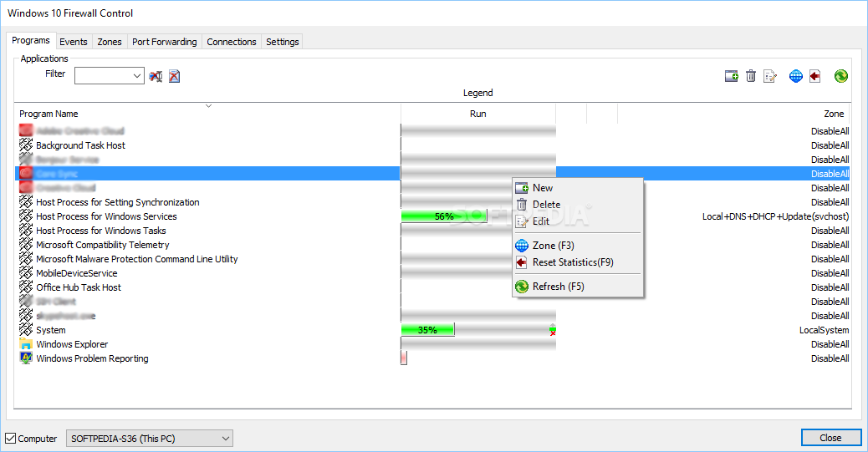Open the Port Forwarding tab

165,42
